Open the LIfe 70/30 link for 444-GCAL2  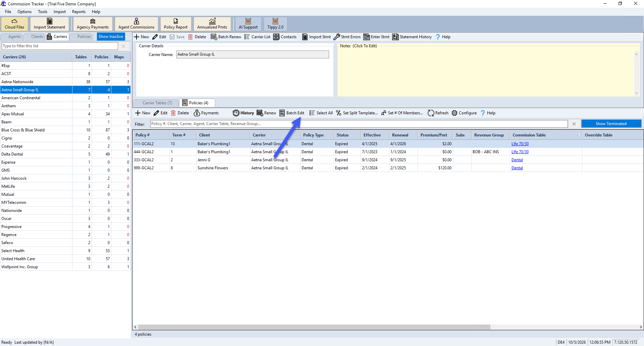[x=520, y=152]
